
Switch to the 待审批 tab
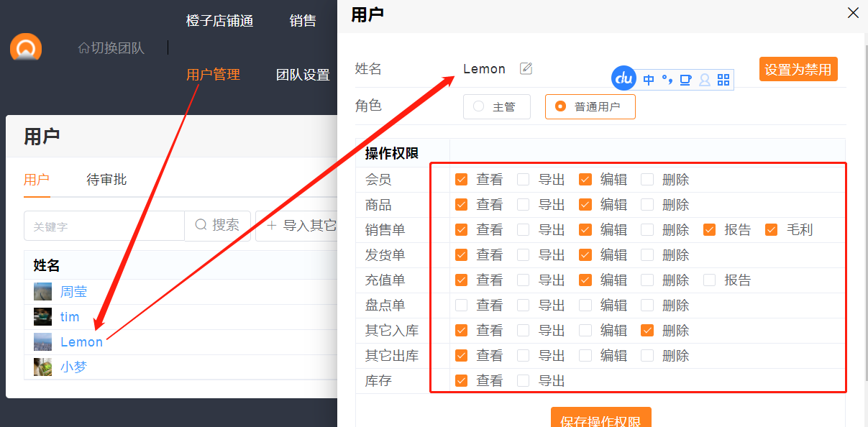click(106, 180)
